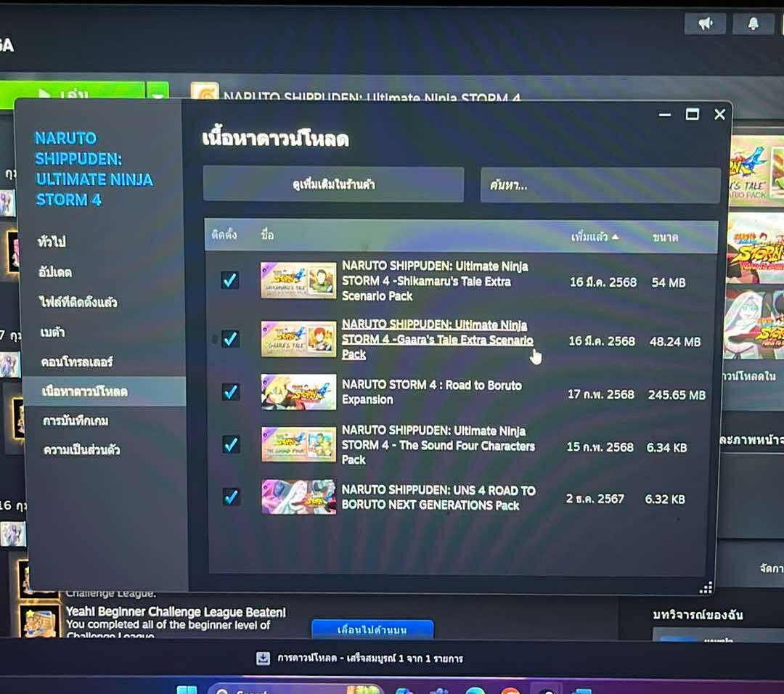Image resolution: width=784 pixels, height=694 pixels.
Task: Uncheck Road to Boruto Expansion checkbox
Action: point(231,391)
